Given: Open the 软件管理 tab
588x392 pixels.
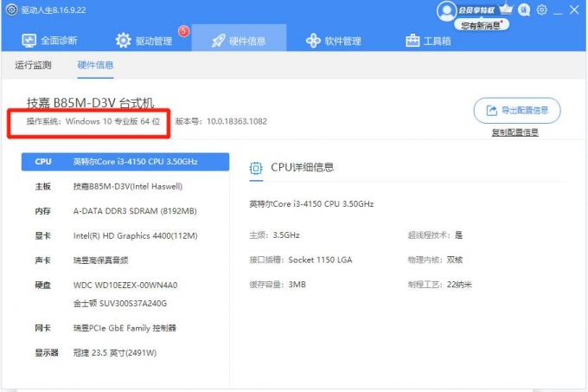Looking at the screenshot, I should click(x=334, y=41).
